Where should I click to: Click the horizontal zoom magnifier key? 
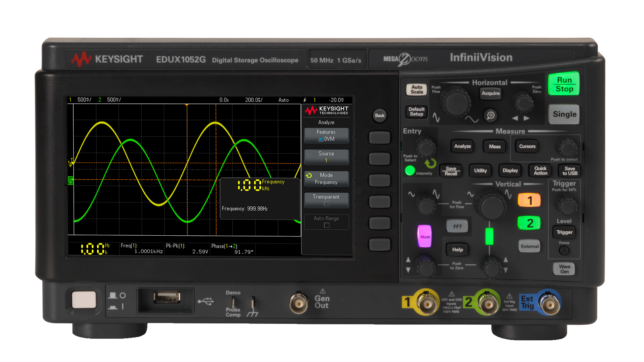click(x=490, y=116)
